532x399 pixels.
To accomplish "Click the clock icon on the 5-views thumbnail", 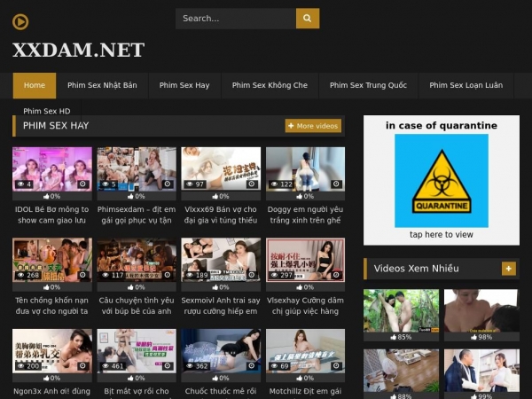I will coord(168,184).
